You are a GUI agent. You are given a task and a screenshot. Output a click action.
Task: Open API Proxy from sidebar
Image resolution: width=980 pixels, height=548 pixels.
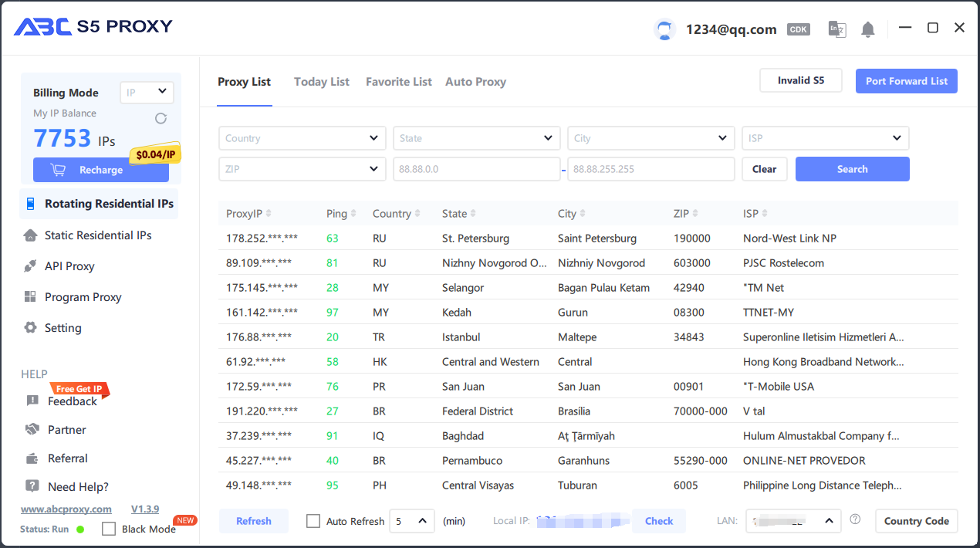coord(69,266)
